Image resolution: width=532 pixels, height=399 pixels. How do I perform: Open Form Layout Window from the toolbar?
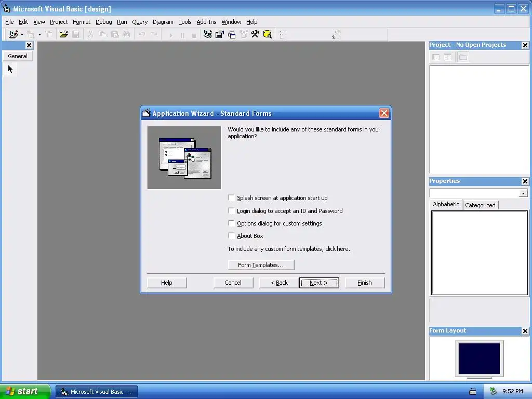tap(232, 34)
